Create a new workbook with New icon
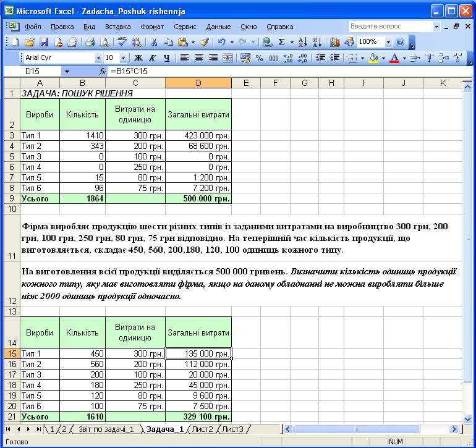The image size is (476, 448). click(15, 42)
